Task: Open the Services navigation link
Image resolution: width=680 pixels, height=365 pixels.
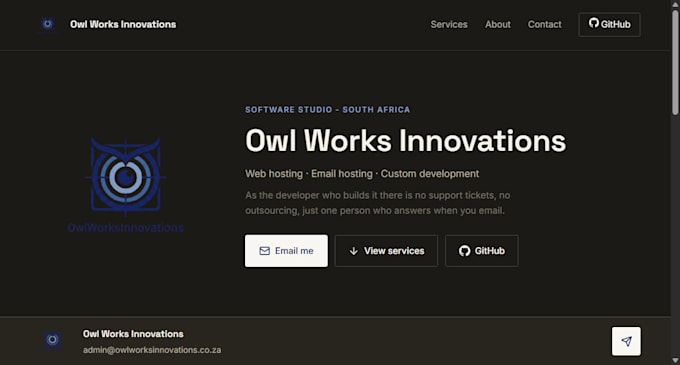Action: pos(449,24)
